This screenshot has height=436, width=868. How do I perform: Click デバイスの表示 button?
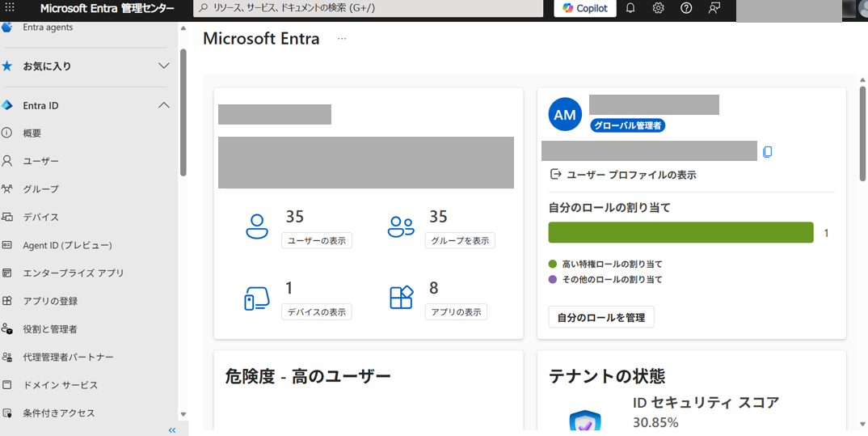(317, 312)
